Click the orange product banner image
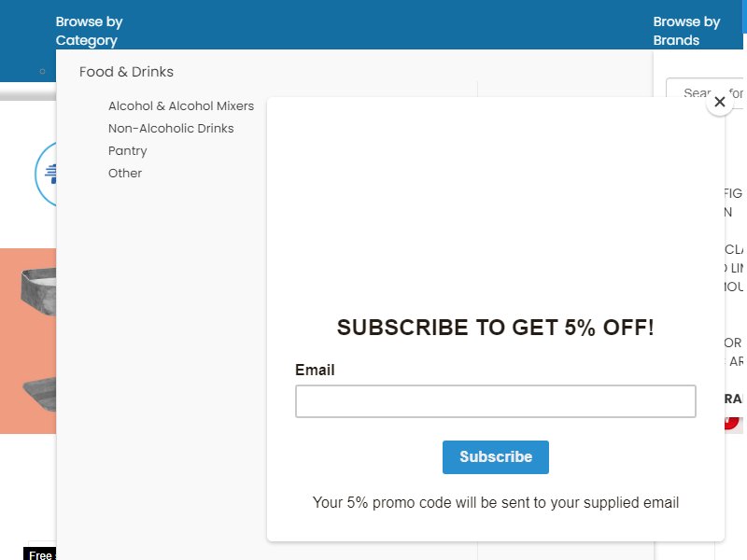Viewport: 747px width, 560px height. tap(28, 341)
